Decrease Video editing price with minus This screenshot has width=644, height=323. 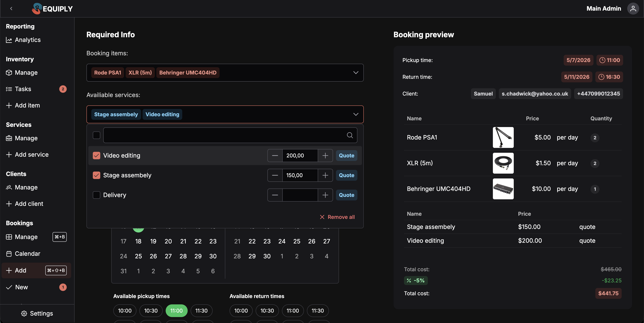point(275,156)
